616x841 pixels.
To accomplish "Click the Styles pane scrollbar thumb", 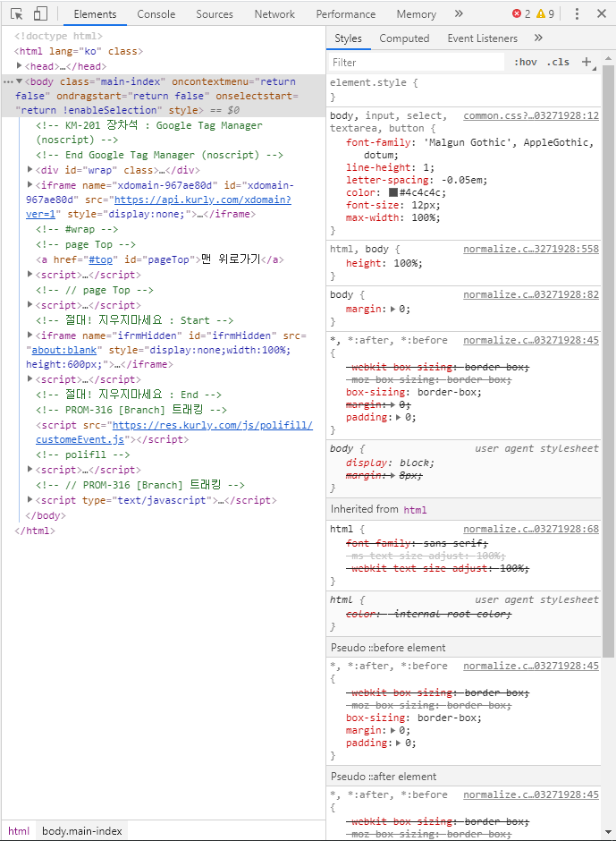I will (608, 361).
